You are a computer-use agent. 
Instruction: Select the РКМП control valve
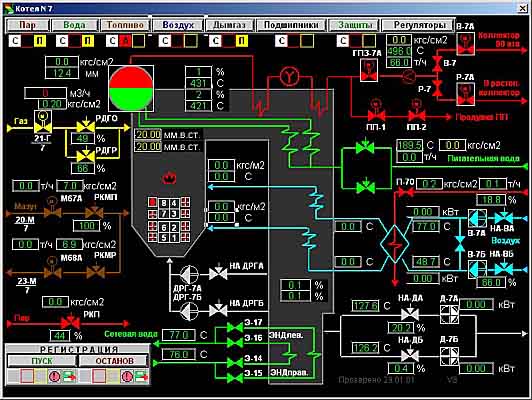click(x=94, y=210)
